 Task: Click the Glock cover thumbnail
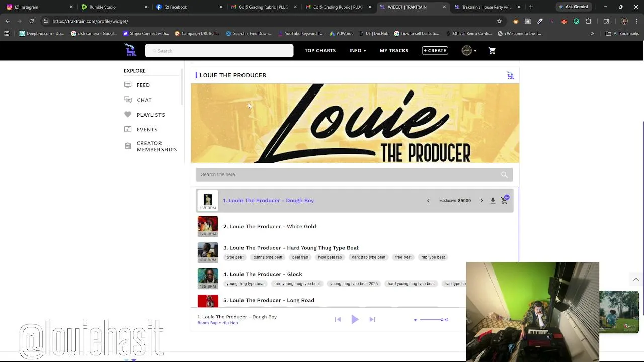coord(208,279)
